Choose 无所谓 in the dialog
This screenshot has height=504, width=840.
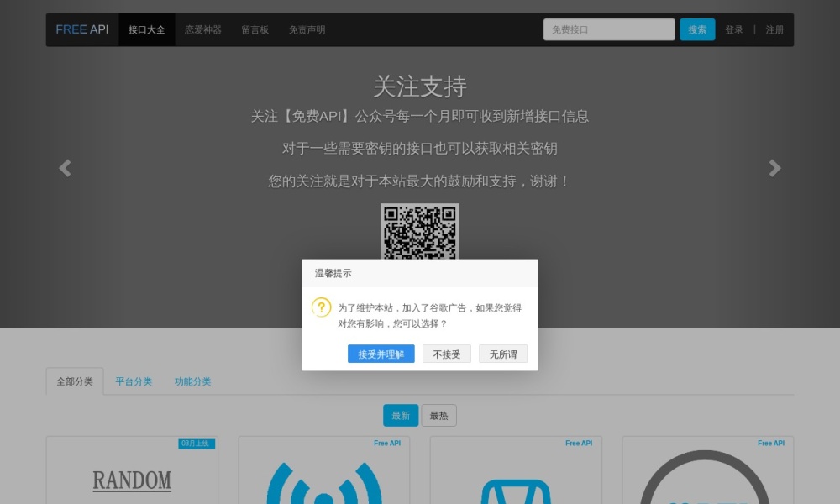[503, 354]
